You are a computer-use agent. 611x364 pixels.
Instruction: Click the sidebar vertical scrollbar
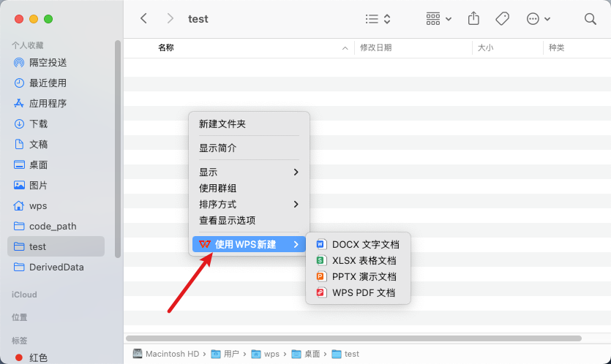pos(118,148)
